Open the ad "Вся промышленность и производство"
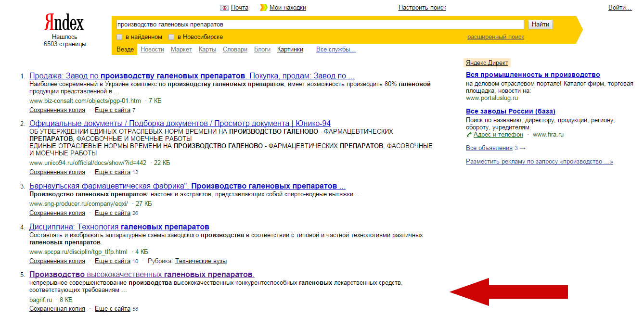The image size is (644, 316). tap(533, 75)
